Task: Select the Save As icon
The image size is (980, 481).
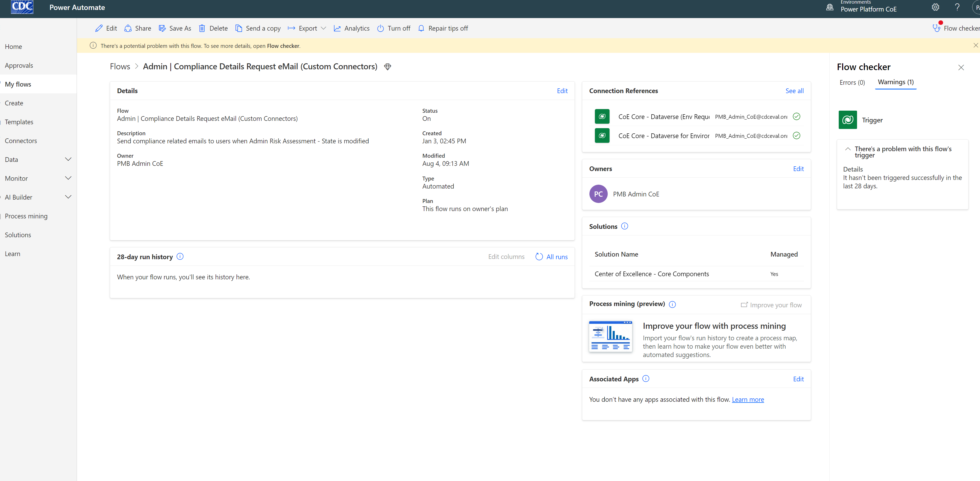Action: coord(162,28)
